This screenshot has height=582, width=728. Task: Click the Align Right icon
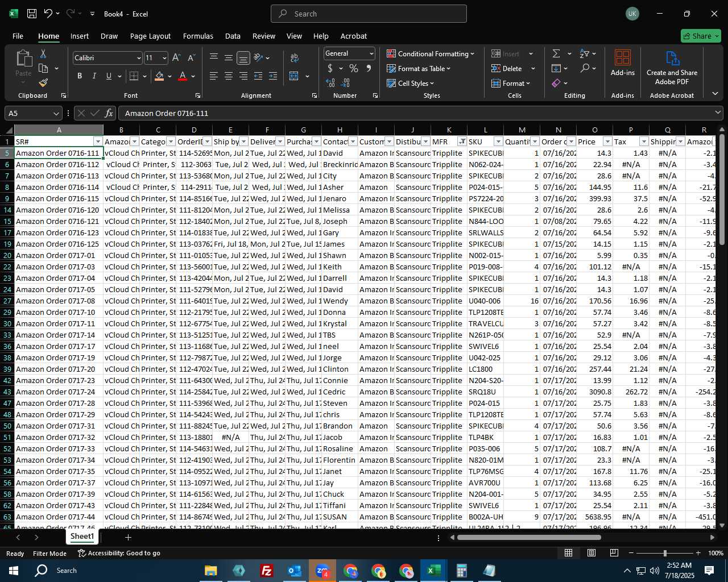click(x=243, y=76)
